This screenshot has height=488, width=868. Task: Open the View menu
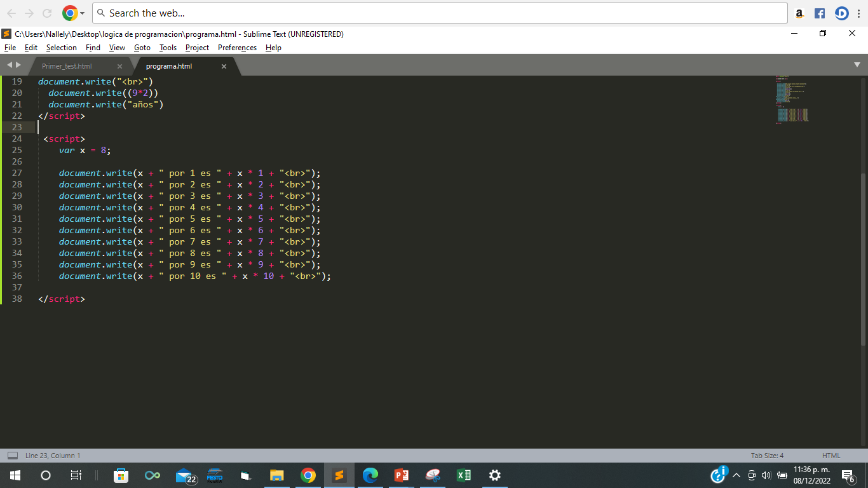coord(117,48)
